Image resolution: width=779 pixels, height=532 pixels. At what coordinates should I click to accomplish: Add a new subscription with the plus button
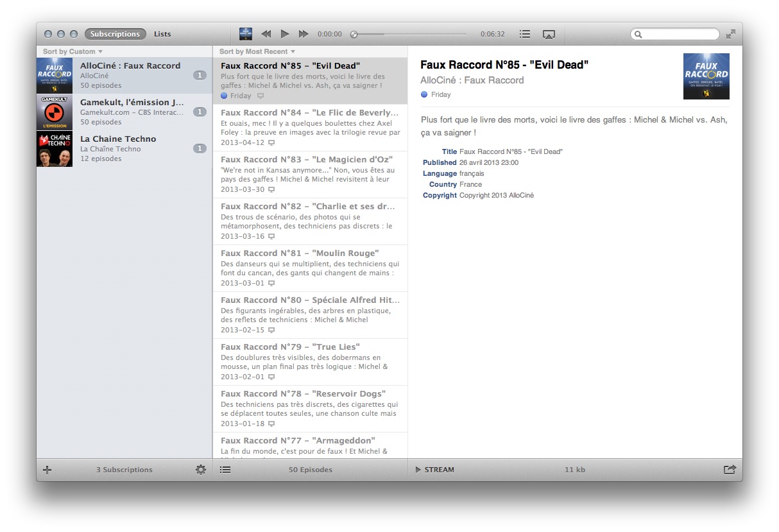click(47, 470)
